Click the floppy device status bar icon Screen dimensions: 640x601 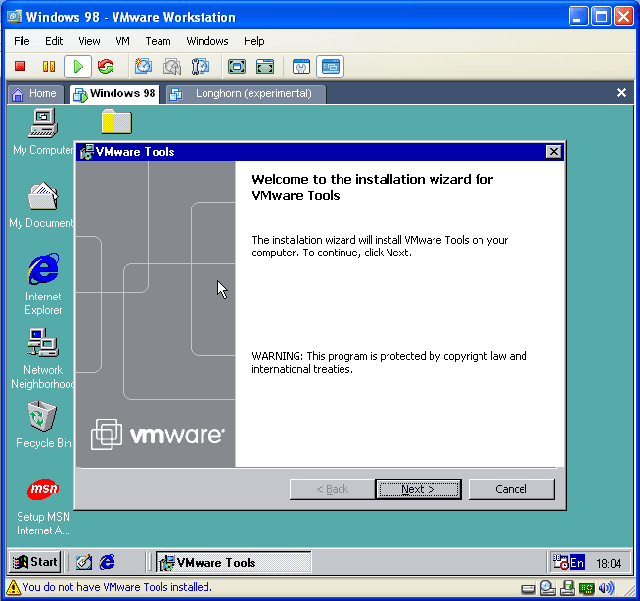point(567,588)
